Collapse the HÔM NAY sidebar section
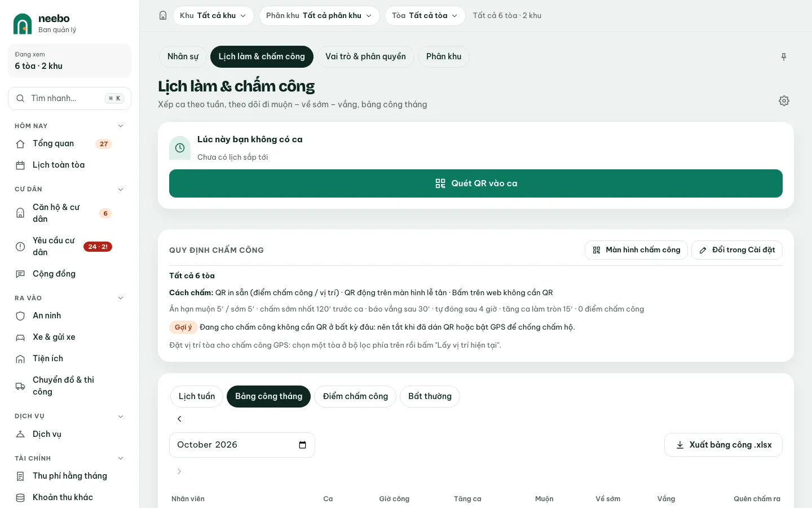The width and height of the screenshot is (812, 508). pos(120,126)
